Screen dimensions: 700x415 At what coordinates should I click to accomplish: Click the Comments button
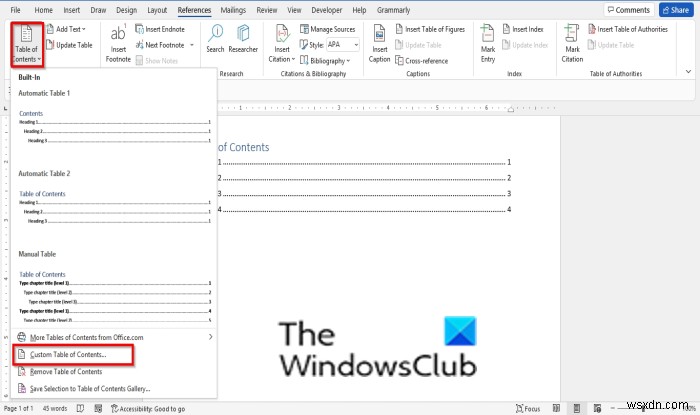click(629, 10)
